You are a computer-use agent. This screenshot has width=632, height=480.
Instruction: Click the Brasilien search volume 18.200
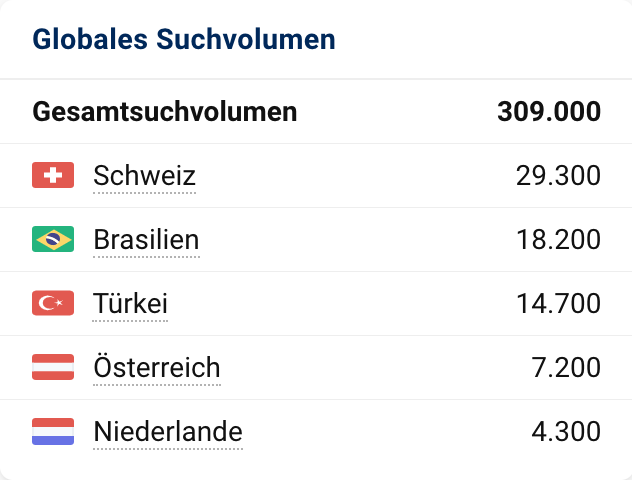pyautogui.click(x=558, y=241)
